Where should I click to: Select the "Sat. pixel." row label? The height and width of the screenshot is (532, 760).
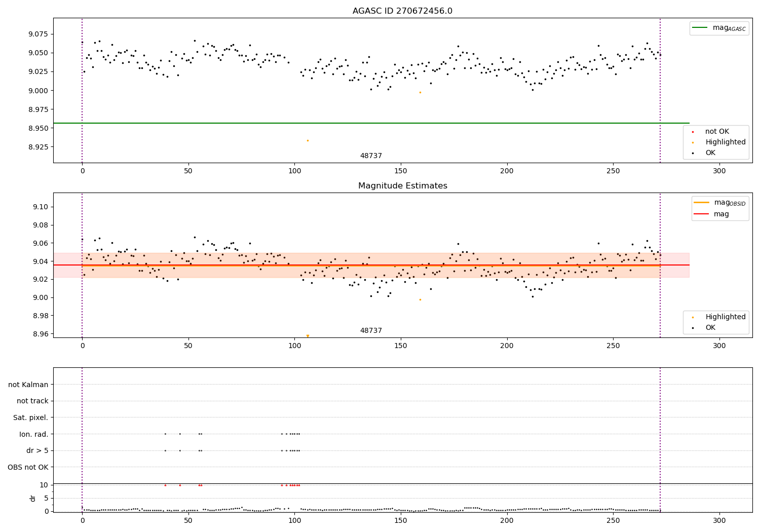(x=30, y=418)
